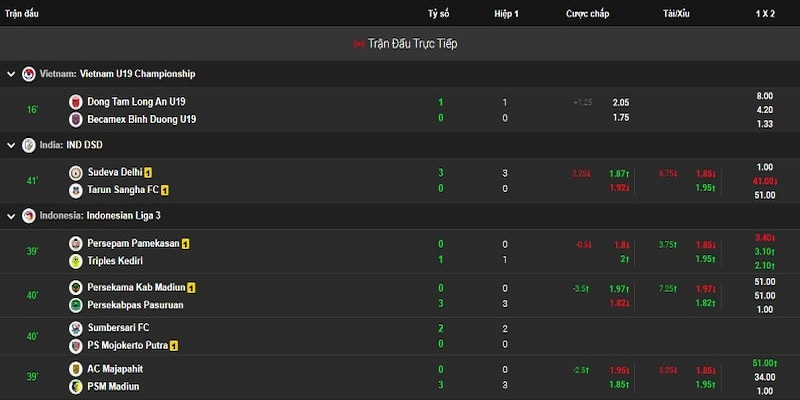Click the India league flag icon

click(29, 145)
